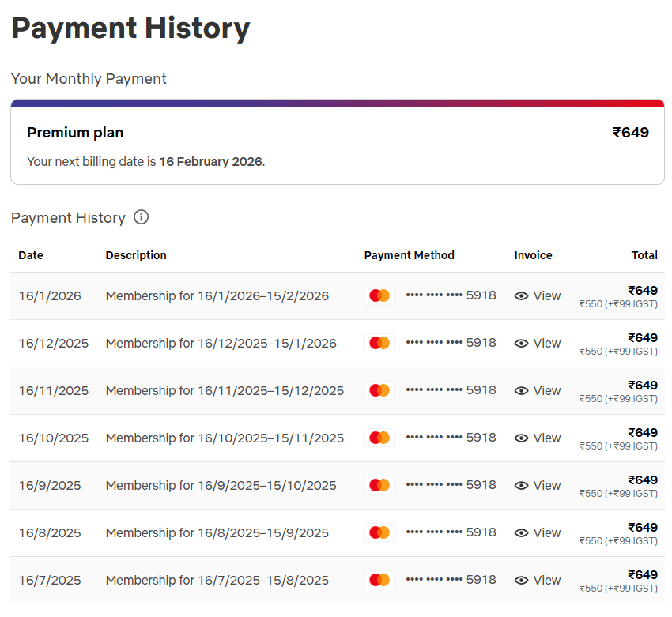The width and height of the screenshot is (672, 617).
Task: Click the Mastercard icon on the 16/1/2026 row
Action: pos(379,295)
